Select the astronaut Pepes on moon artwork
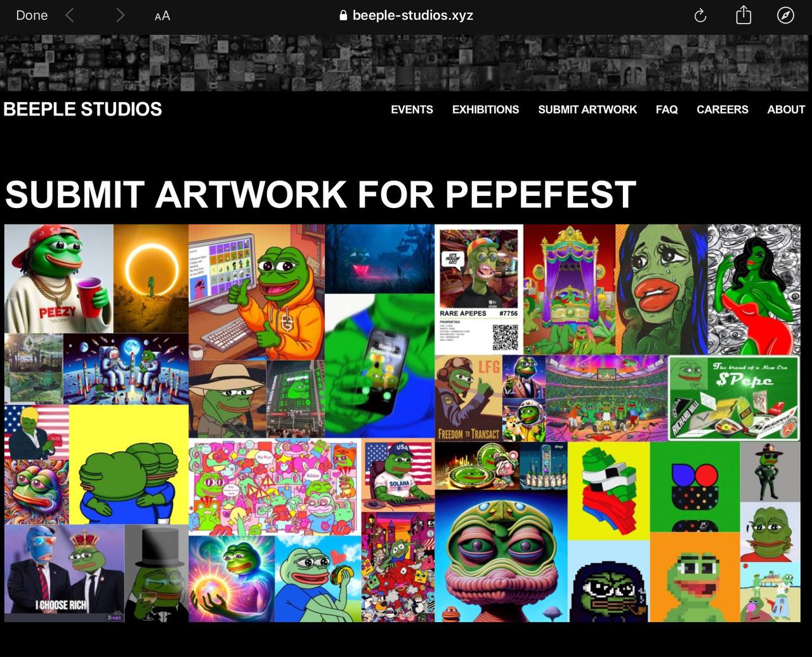This screenshot has height=657, width=812. (x=126, y=369)
